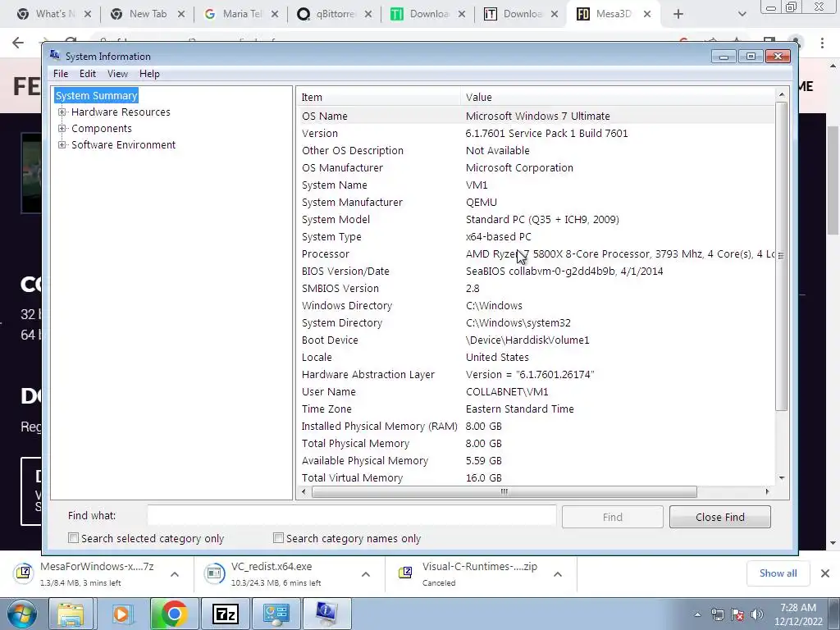Go back in Chrome with arrow
Screen dimensions: 840x630
(x=18, y=43)
